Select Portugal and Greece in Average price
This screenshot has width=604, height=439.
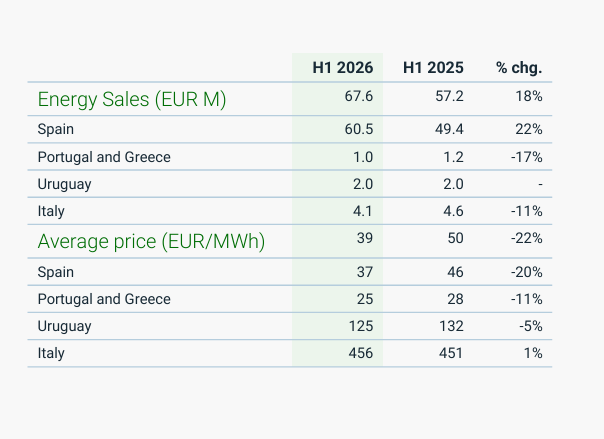coord(104,299)
